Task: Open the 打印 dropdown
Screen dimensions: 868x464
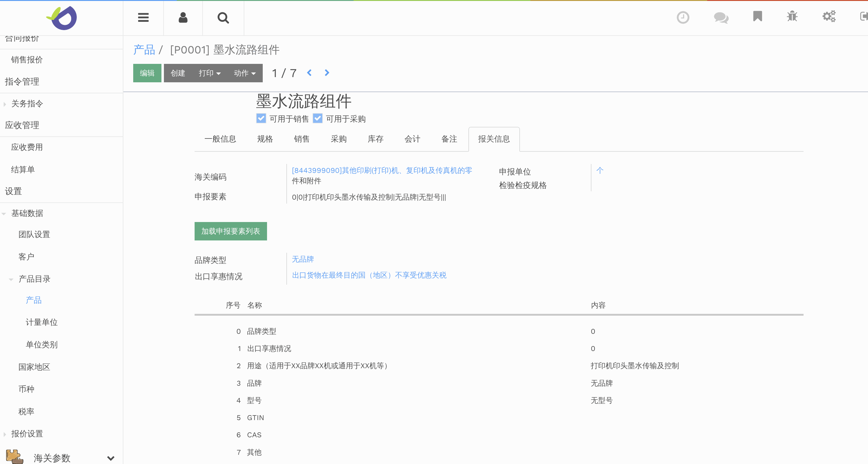Action: click(x=209, y=73)
